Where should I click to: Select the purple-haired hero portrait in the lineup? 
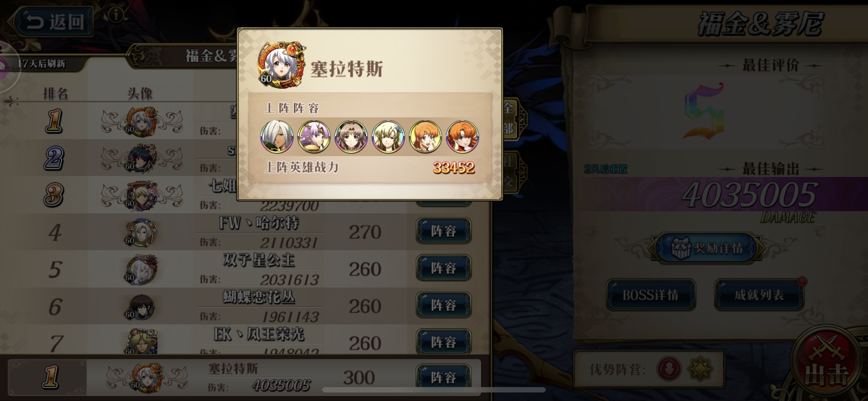coord(314,136)
